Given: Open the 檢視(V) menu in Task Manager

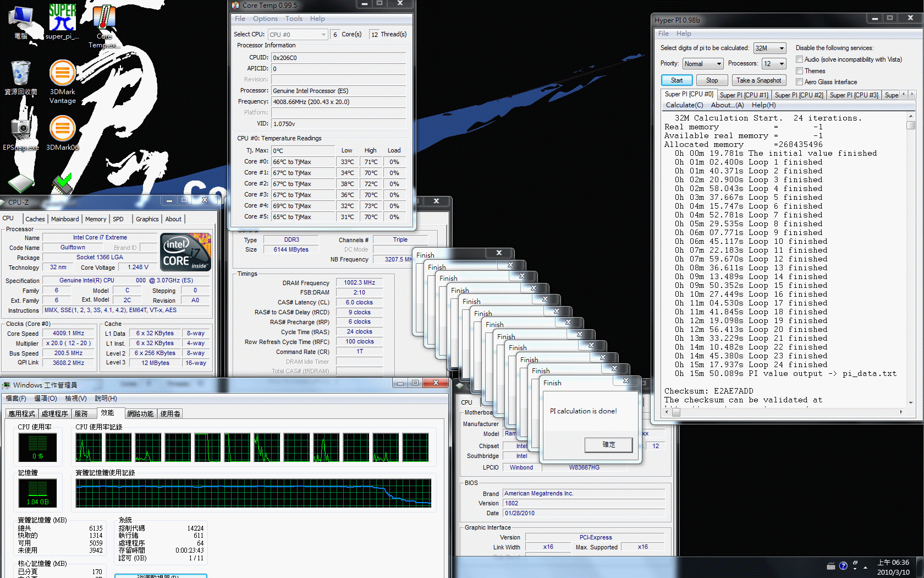Looking at the screenshot, I should pyautogui.click(x=75, y=399).
